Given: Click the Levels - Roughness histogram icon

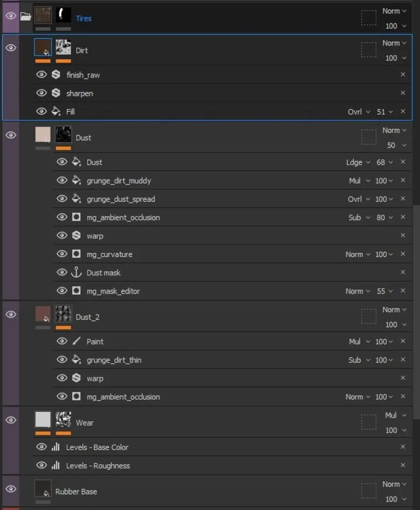Looking at the screenshot, I should pos(56,465).
